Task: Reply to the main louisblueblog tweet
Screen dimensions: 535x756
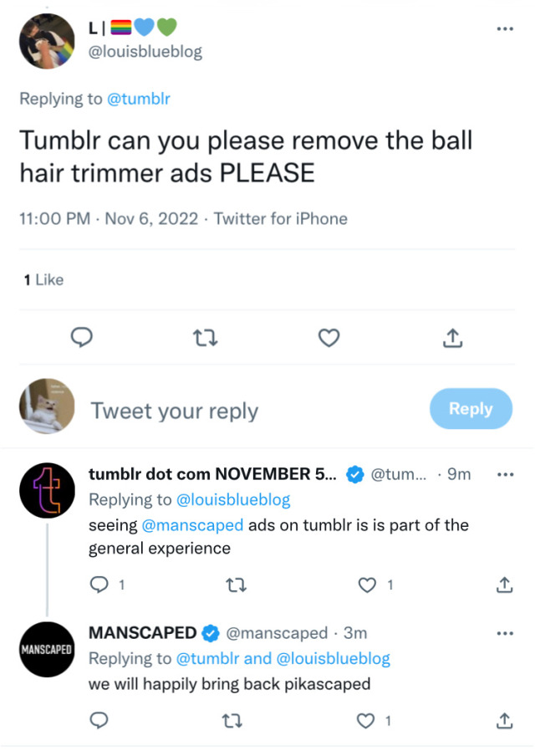Action: click(80, 337)
